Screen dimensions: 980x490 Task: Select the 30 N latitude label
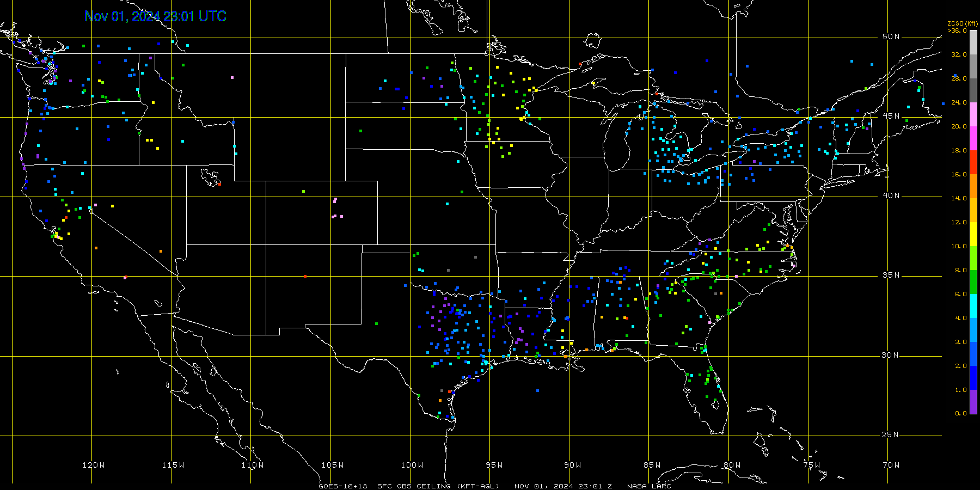[x=891, y=355]
